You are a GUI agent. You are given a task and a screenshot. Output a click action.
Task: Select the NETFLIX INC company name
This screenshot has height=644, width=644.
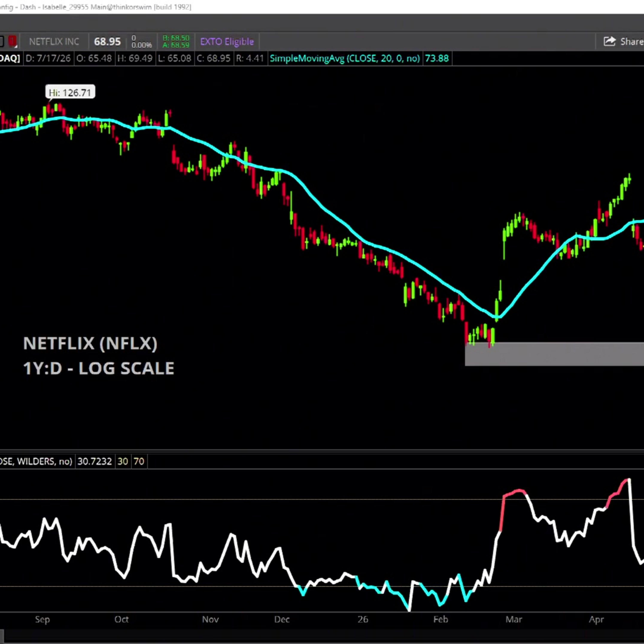pos(54,42)
